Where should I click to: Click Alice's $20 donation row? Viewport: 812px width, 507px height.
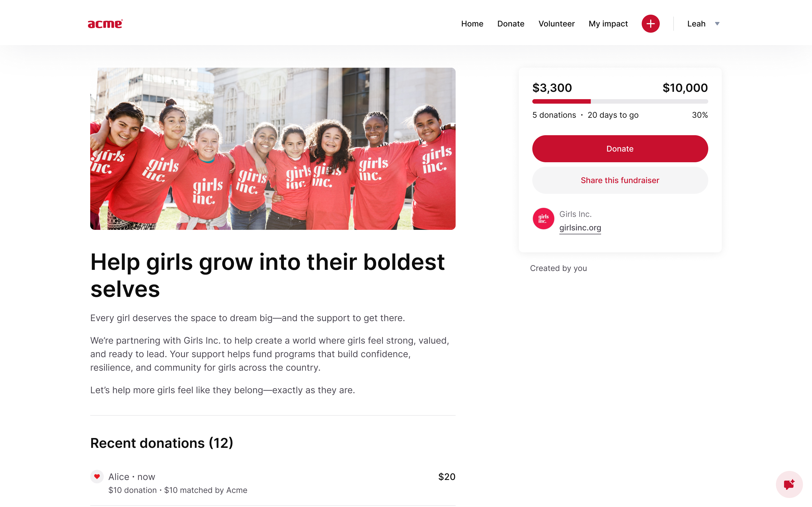pyautogui.click(x=273, y=483)
